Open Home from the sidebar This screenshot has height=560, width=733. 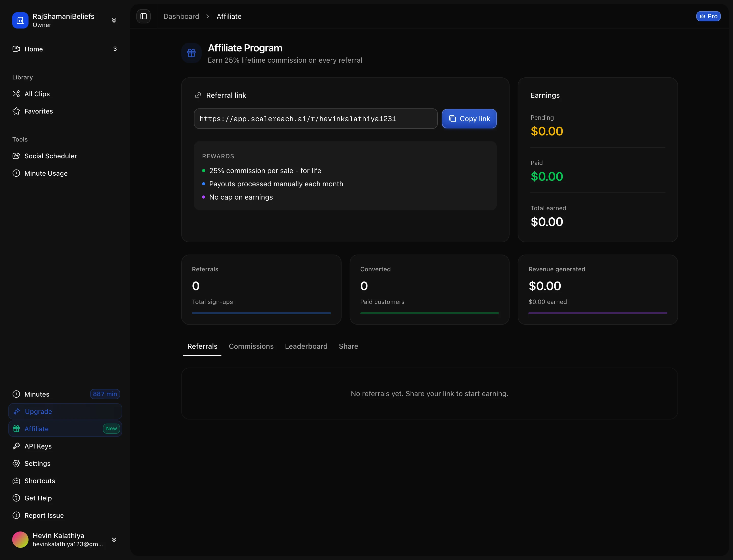[x=65, y=49]
